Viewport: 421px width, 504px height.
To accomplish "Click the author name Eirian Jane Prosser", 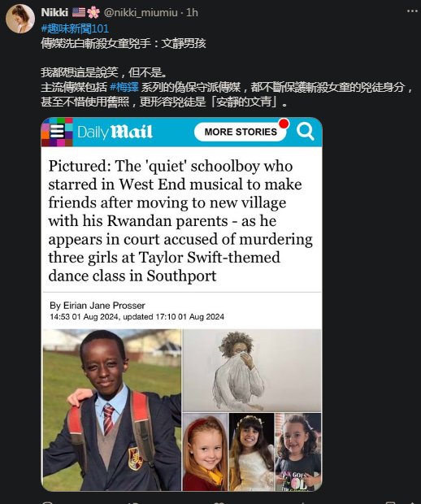I will (x=104, y=306).
